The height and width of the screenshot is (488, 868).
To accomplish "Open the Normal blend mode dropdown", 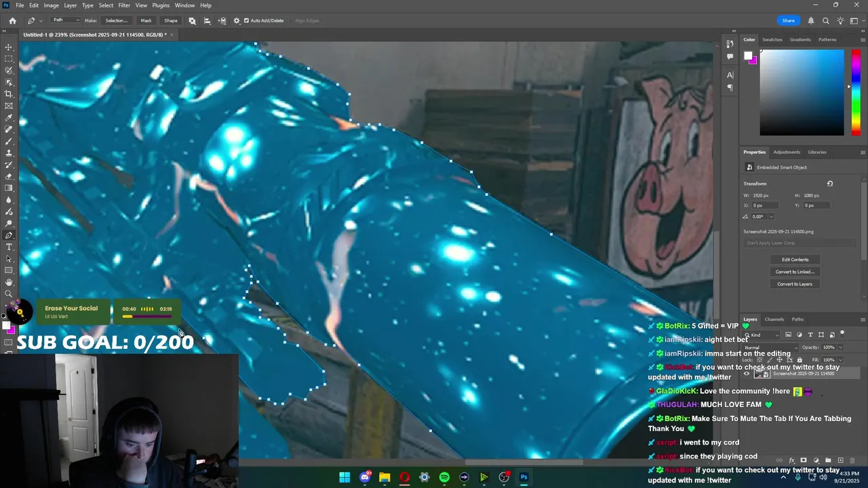I will tap(769, 348).
